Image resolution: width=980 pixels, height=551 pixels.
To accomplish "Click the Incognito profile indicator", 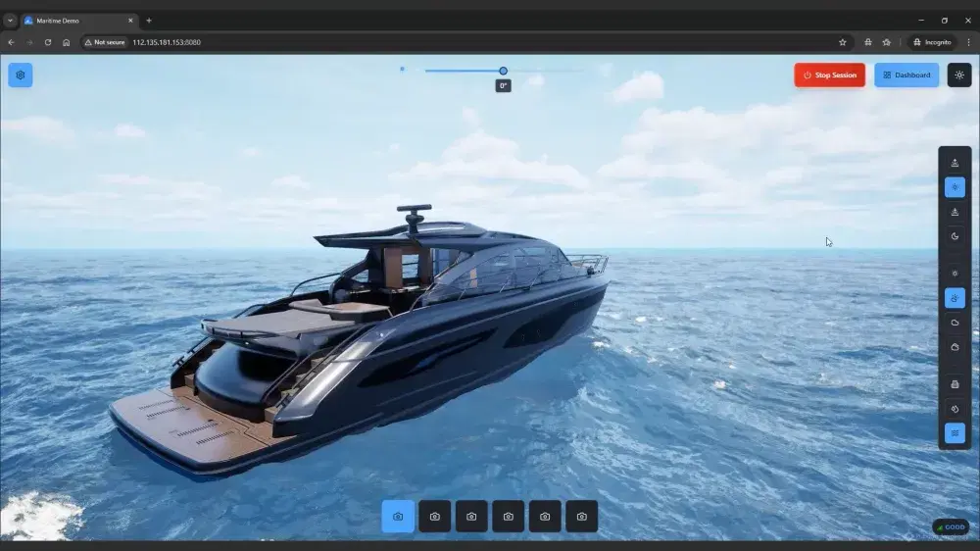I will pos(932,42).
